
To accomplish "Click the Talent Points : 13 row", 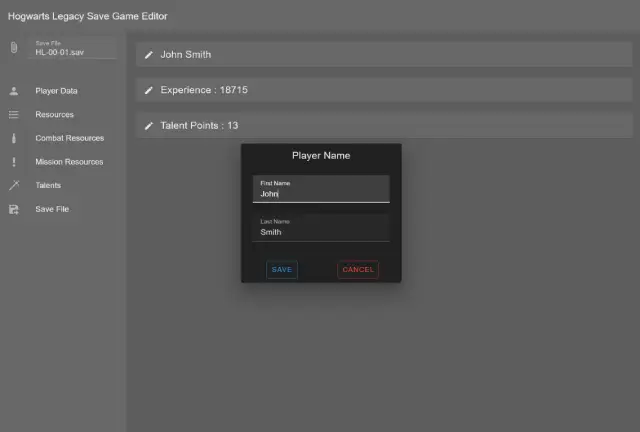I will [x=384, y=125].
